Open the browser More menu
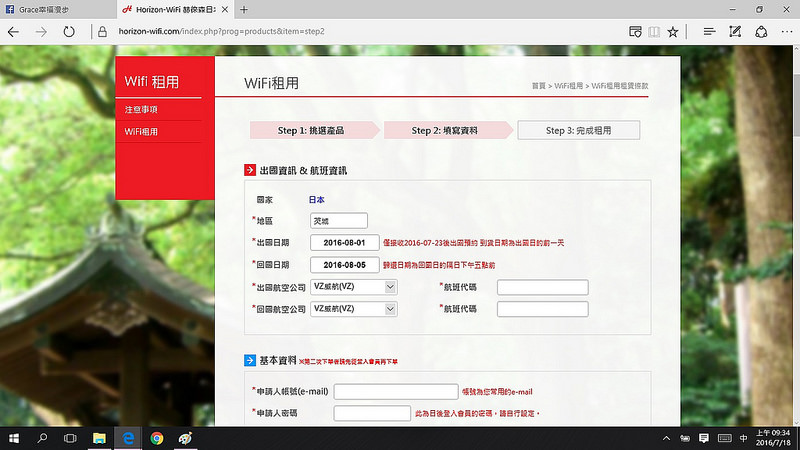The width and height of the screenshot is (800, 450). coord(787,32)
